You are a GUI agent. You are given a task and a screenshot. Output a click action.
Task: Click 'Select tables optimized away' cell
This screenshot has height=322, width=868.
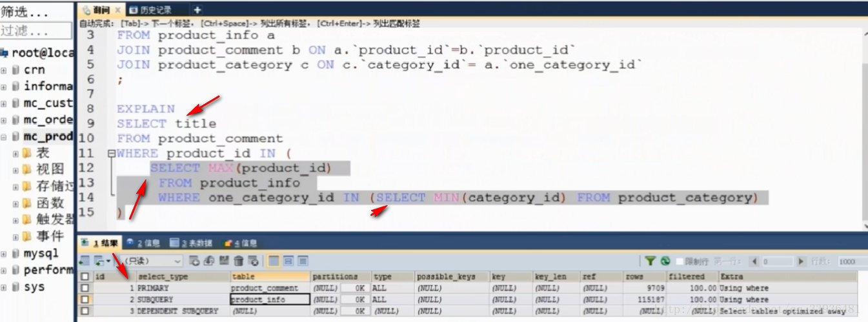click(x=787, y=310)
